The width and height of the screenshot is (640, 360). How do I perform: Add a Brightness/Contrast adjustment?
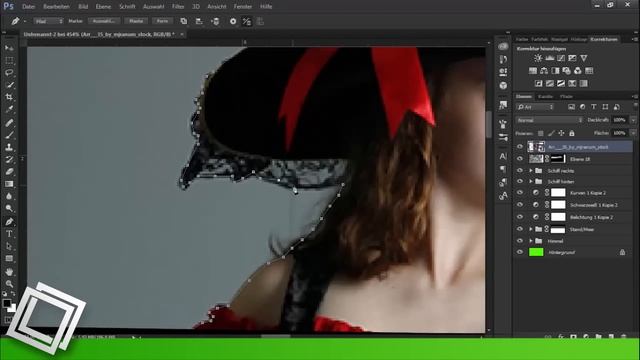(x=538, y=58)
